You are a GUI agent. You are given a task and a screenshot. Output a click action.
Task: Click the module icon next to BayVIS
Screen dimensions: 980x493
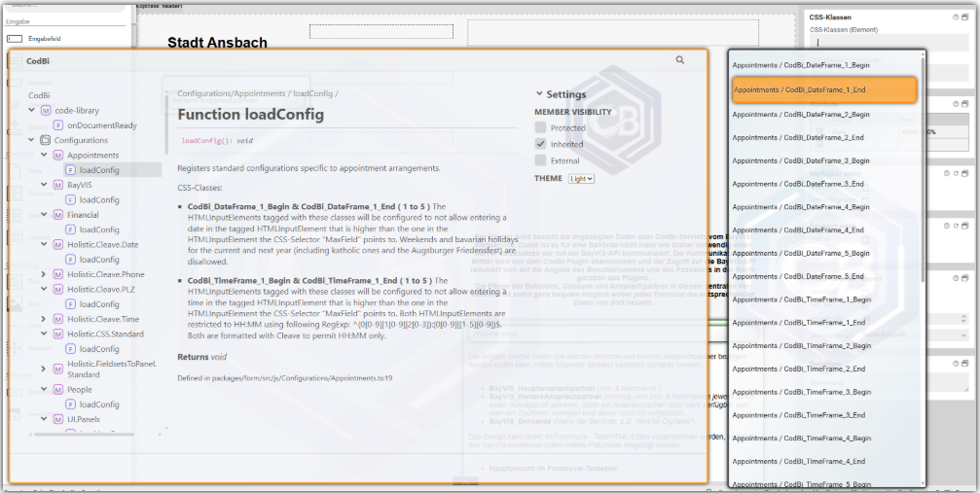[x=57, y=185]
